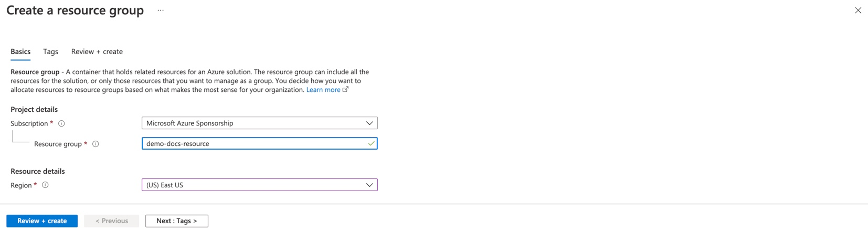Click the blue Review + create button
This screenshot has height=234, width=868.
coord(42,221)
